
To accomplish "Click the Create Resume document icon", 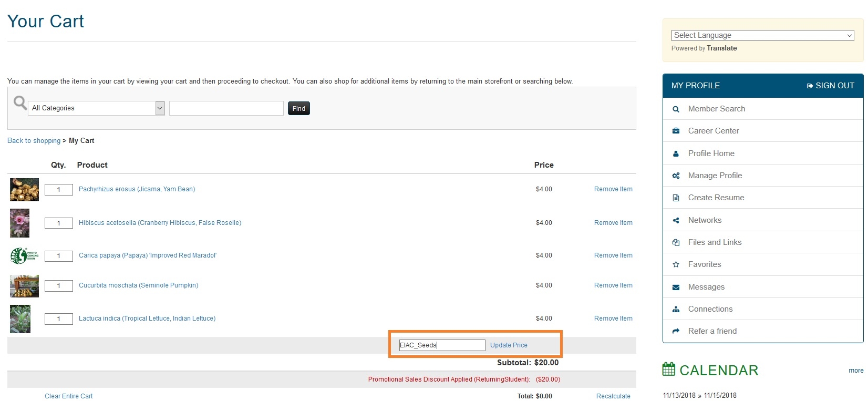I will click(676, 198).
